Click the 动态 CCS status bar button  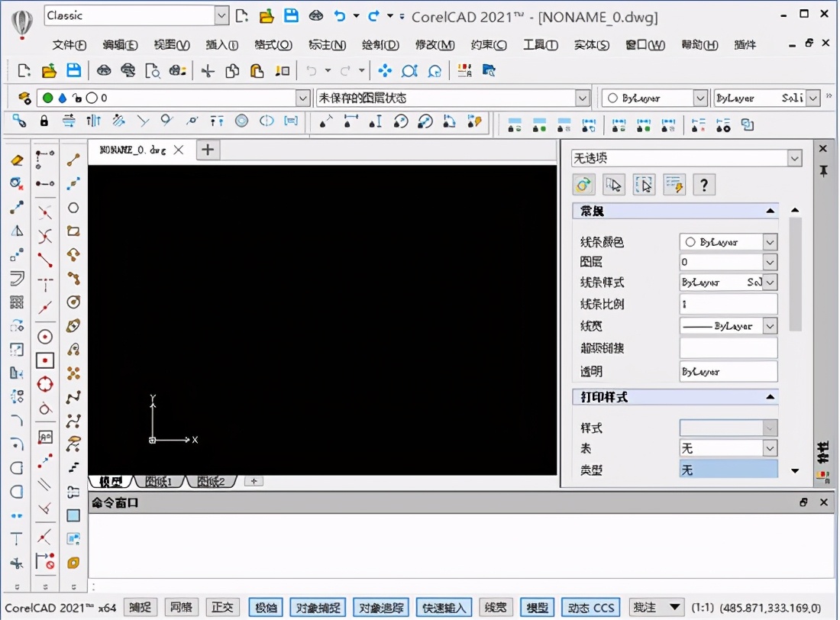pos(590,607)
